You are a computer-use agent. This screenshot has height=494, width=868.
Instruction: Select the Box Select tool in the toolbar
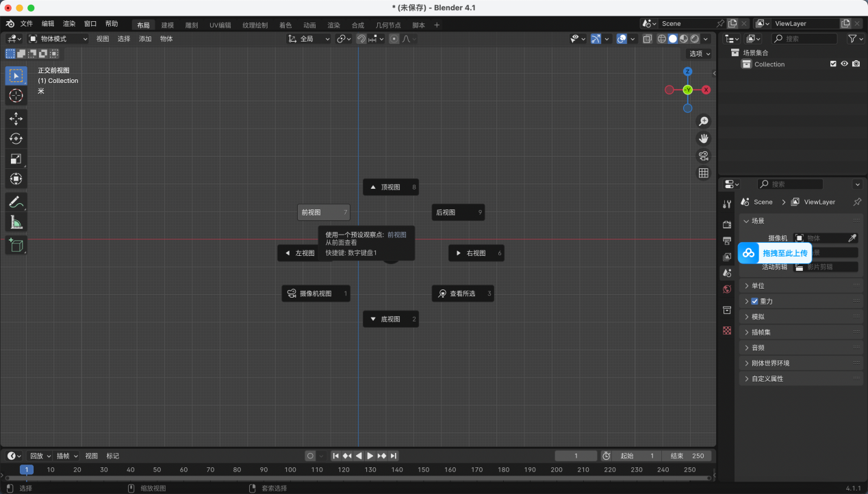click(16, 76)
